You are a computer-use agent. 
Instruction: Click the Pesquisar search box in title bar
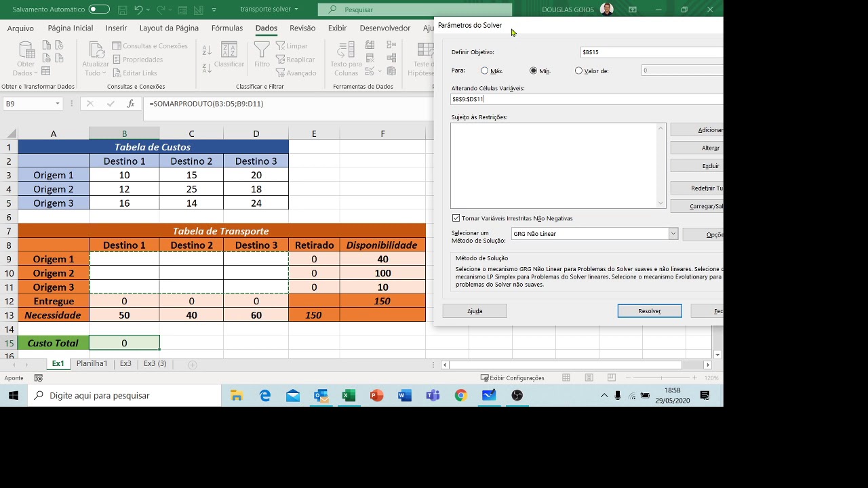[x=415, y=9]
